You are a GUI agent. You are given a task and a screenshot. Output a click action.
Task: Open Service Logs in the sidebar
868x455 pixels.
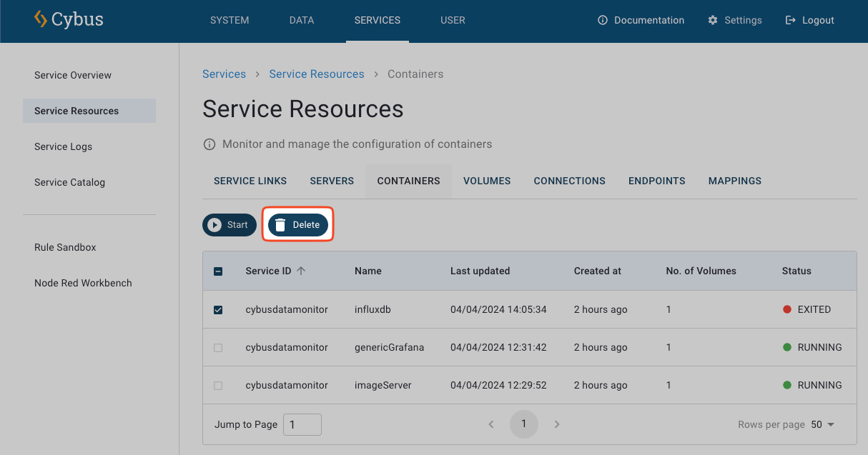click(x=63, y=146)
